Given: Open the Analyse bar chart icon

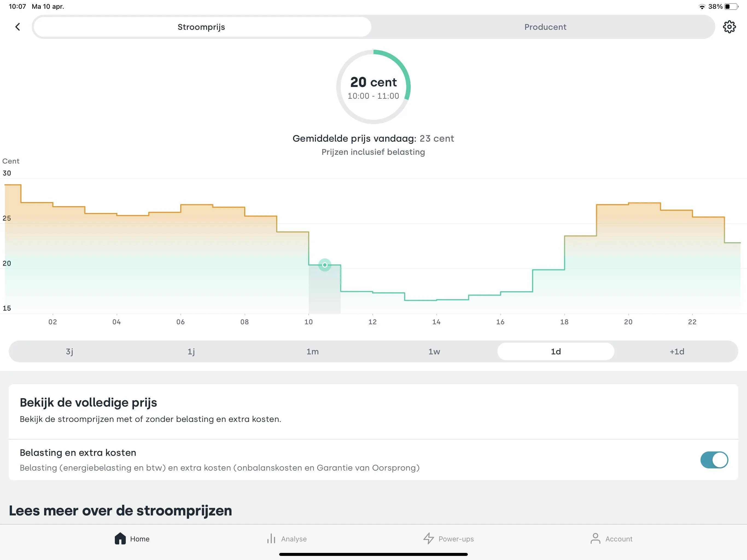Looking at the screenshot, I should pos(271,538).
